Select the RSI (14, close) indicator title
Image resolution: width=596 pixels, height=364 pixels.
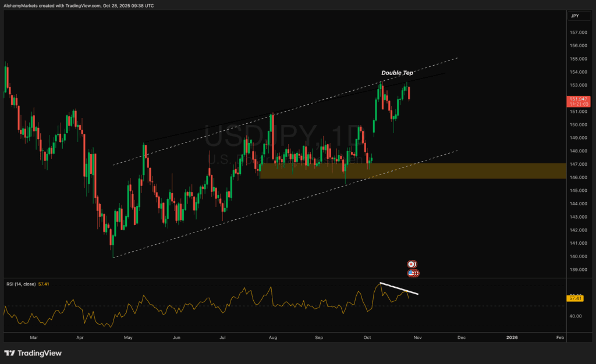(21, 284)
